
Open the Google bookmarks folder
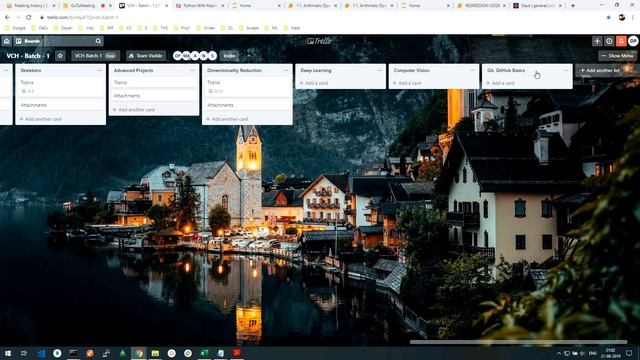click(x=16, y=28)
